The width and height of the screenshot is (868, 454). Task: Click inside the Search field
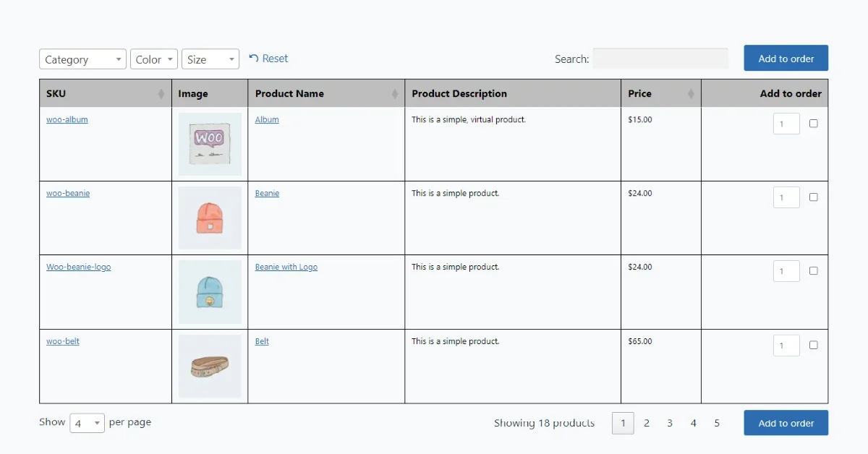click(660, 59)
